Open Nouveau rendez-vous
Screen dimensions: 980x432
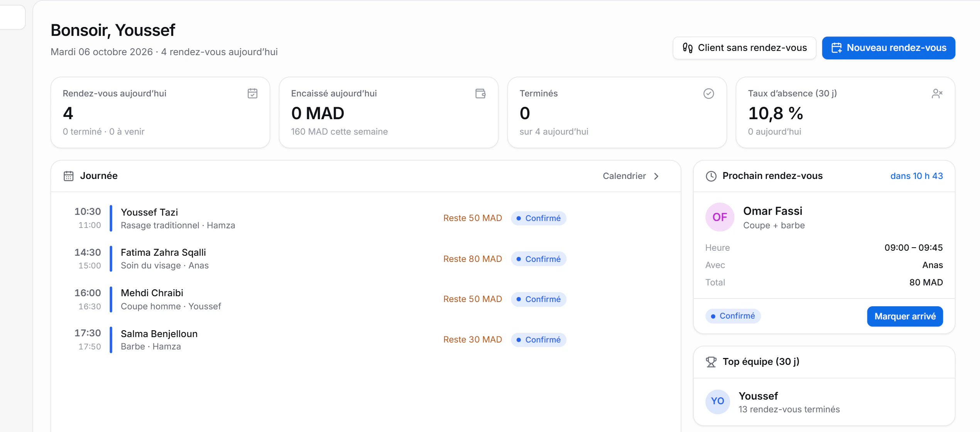coord(889,48)
